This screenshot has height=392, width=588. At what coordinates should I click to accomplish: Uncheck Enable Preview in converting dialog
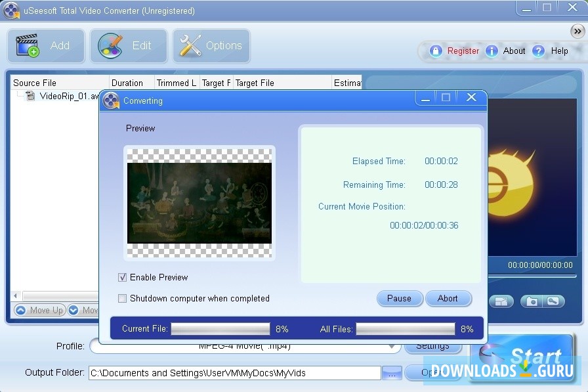coord(122,277)
